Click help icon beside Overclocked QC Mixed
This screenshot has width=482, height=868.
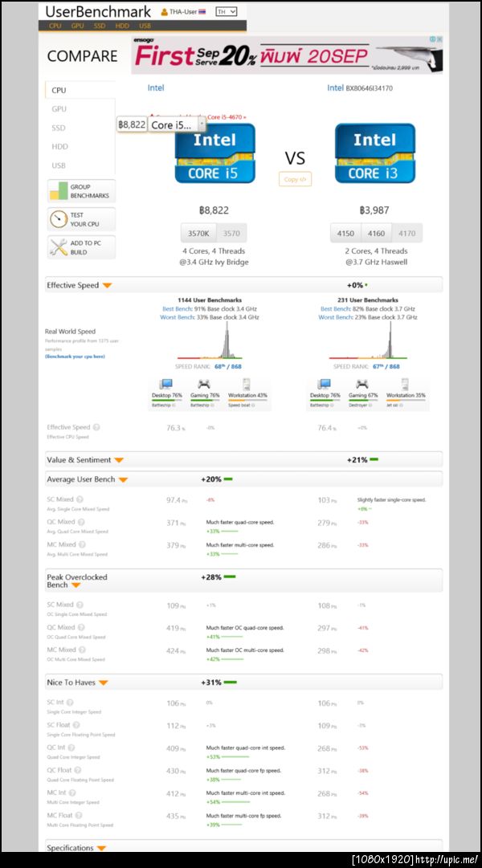pyautogui.click(x=81, y=628)
